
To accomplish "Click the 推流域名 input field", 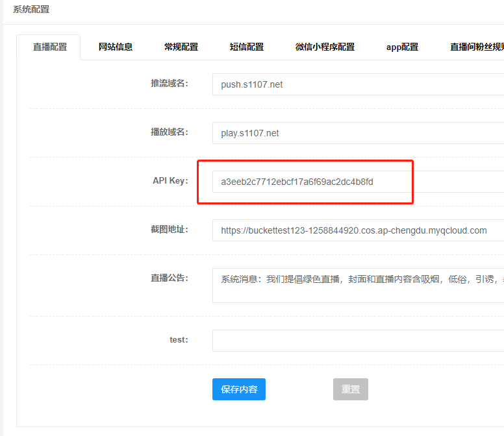I will point(358,84).
